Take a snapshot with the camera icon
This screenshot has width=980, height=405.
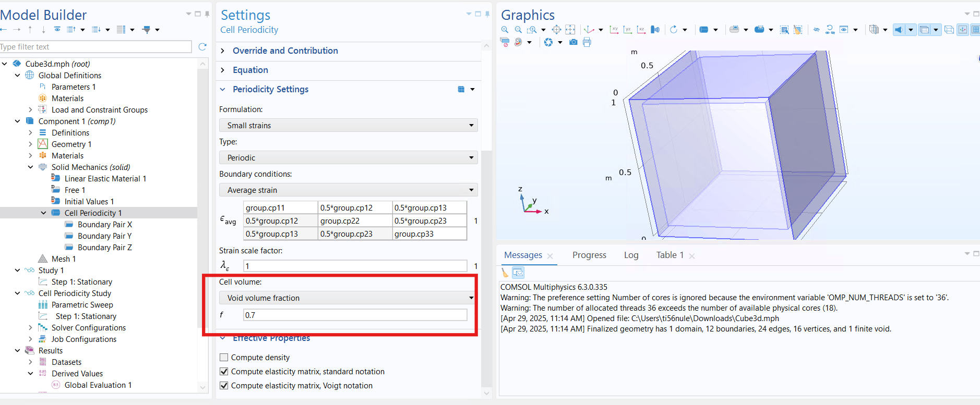(x=573, y=42)
